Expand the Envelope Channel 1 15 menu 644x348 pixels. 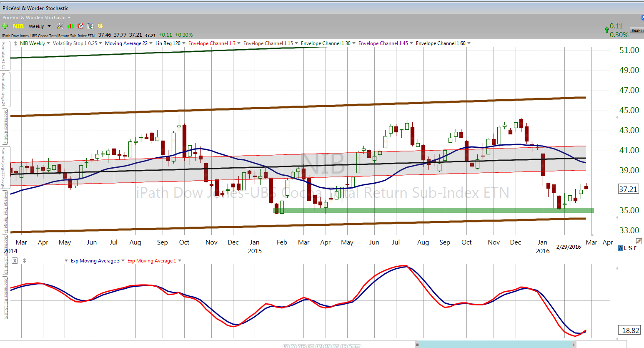click(296, 43)
